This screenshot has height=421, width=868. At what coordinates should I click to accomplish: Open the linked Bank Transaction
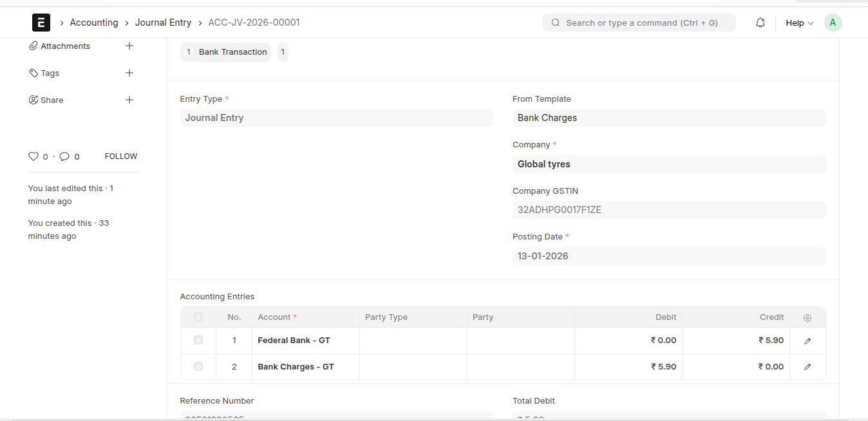232,52
